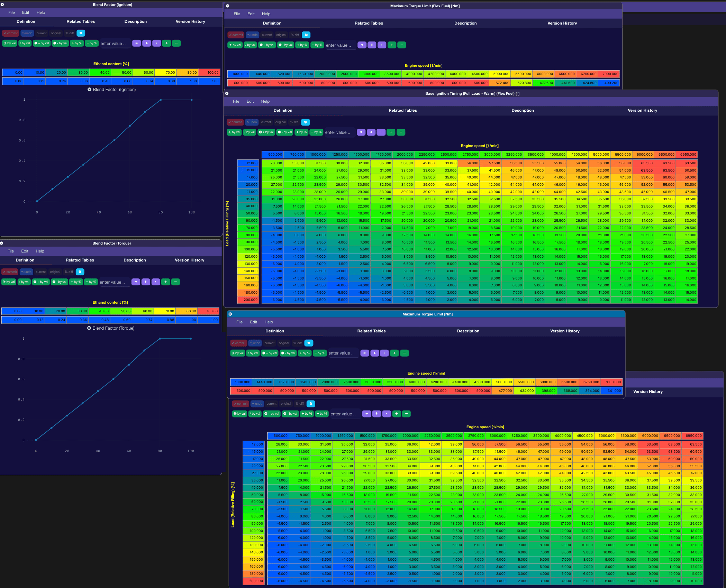Click small purple arrow button in Base Ignition Timing
726x588 pixels.
(x=381, y=132)
